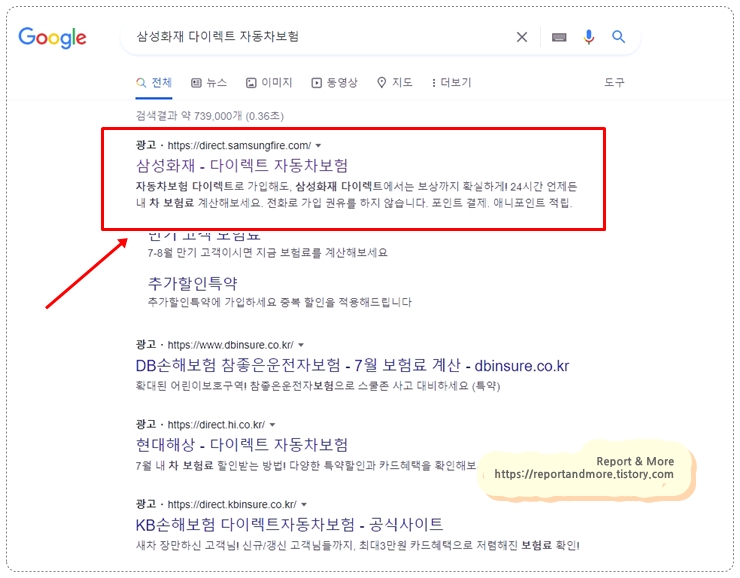
Task: Clear the search box with X icon
Action: click(x=521, y=37)
